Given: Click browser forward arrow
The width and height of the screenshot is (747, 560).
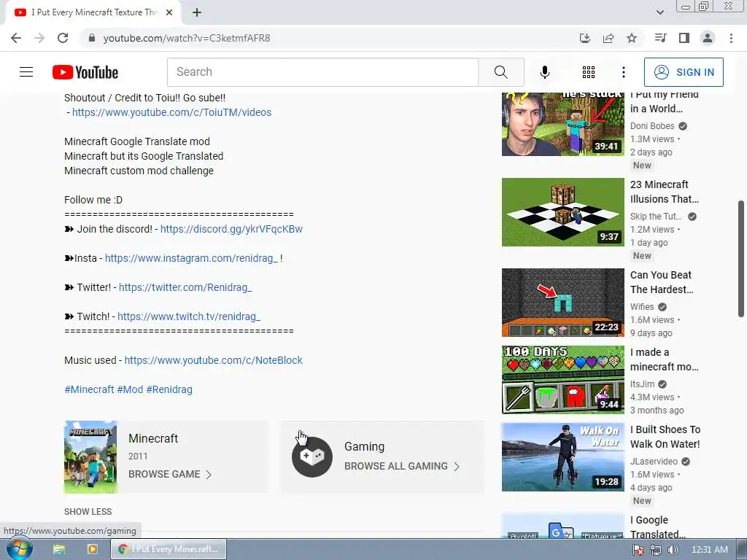Looking at the screenshot, I should click(39, 38).
